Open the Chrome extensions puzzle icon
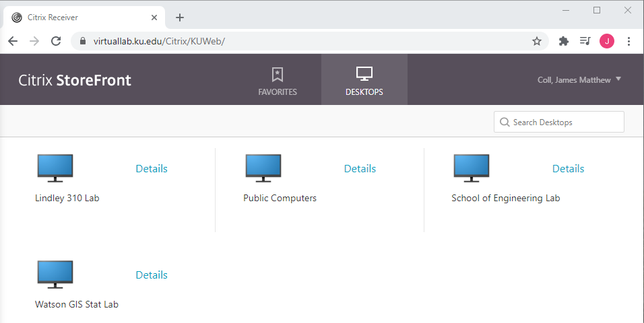Image resolution: width=644 pixels, height=323 pixels. 564,41
